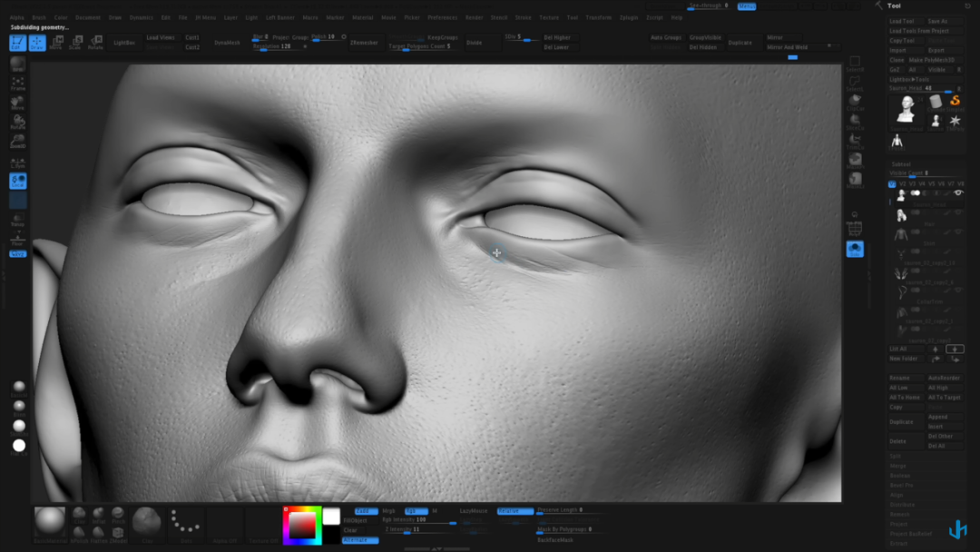Open the Alpha menu
This screenshot has height=552, width=980.
point(17,17)
